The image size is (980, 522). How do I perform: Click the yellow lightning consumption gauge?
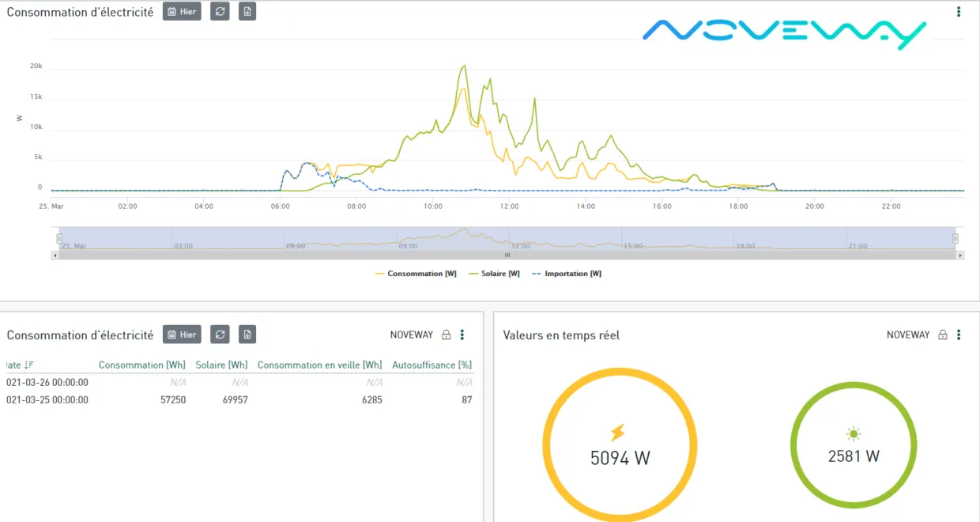click(x=620, y=446)
